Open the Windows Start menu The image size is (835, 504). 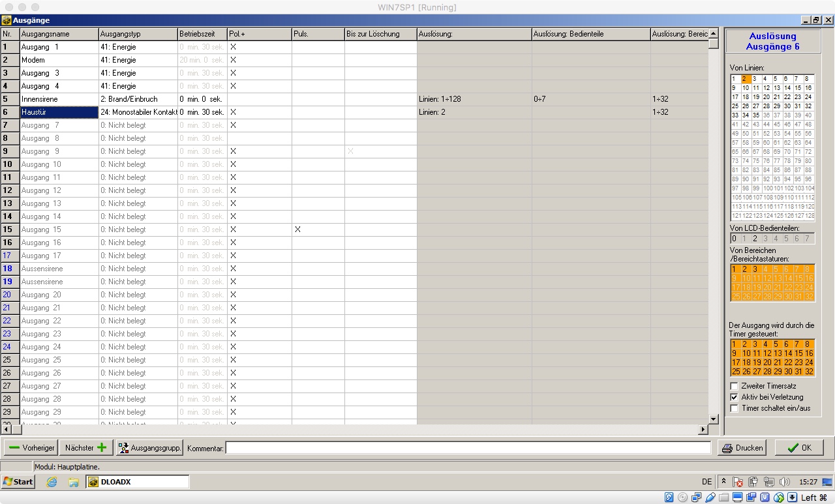(18, 482)
